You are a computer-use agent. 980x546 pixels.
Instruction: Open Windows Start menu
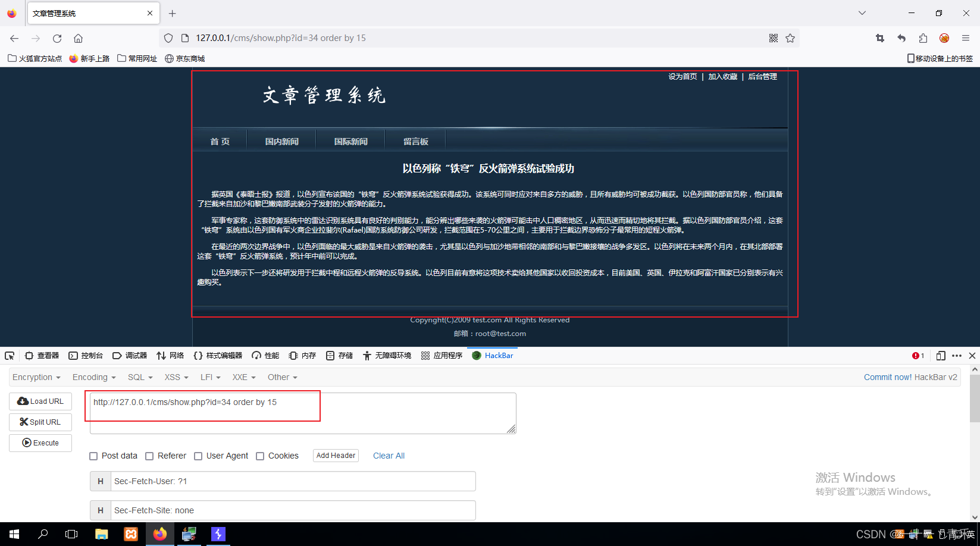coord(14,534)
